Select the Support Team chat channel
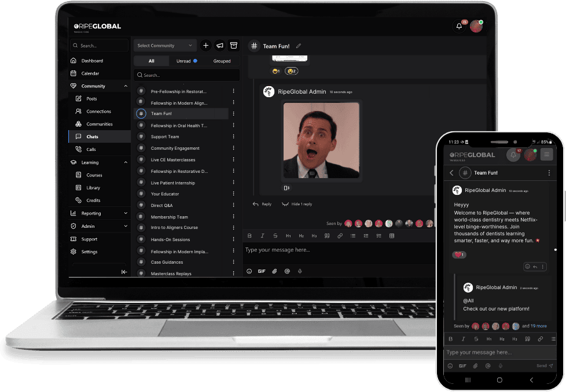 coord(165,137)
